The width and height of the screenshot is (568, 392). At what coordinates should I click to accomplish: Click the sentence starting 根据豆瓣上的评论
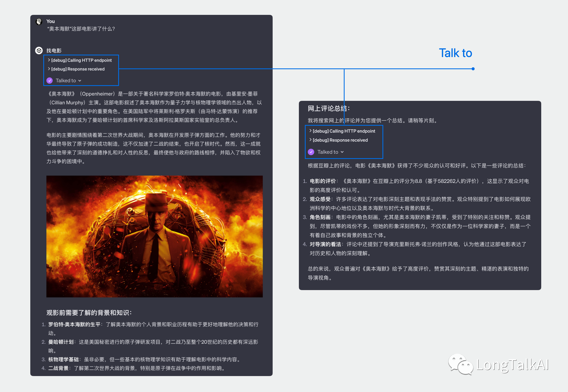417,166
